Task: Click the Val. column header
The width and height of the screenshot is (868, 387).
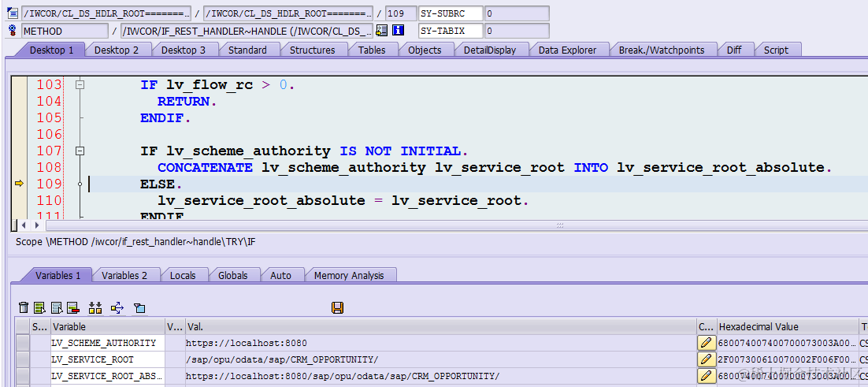Action: [440, 326]
